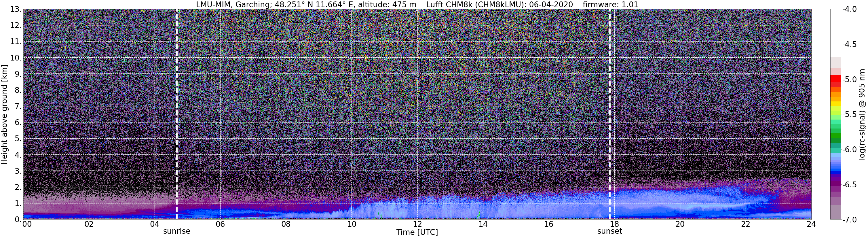Screen dimensions: 868x238
Task: Click the x-axis tick label '00'
Action: (x=27, y=224)
